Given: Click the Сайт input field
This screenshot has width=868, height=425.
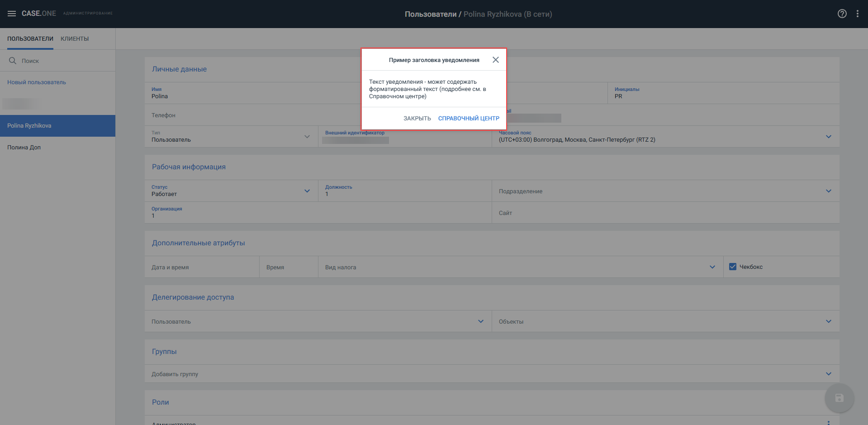Looking at the screenshot, I should (665, 213).
